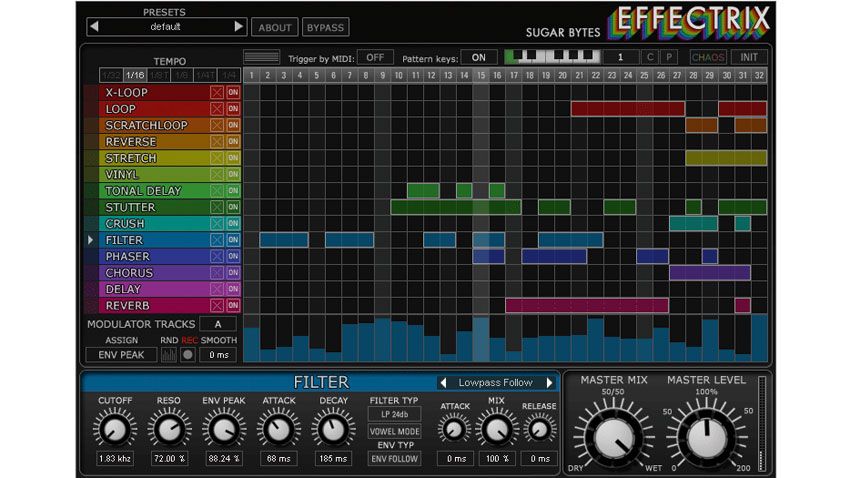Image resolution: width=850 pixels, height=478 pixels.
Task: Clear the STUTTER track with its X icon
Action: tap(217, 207)
